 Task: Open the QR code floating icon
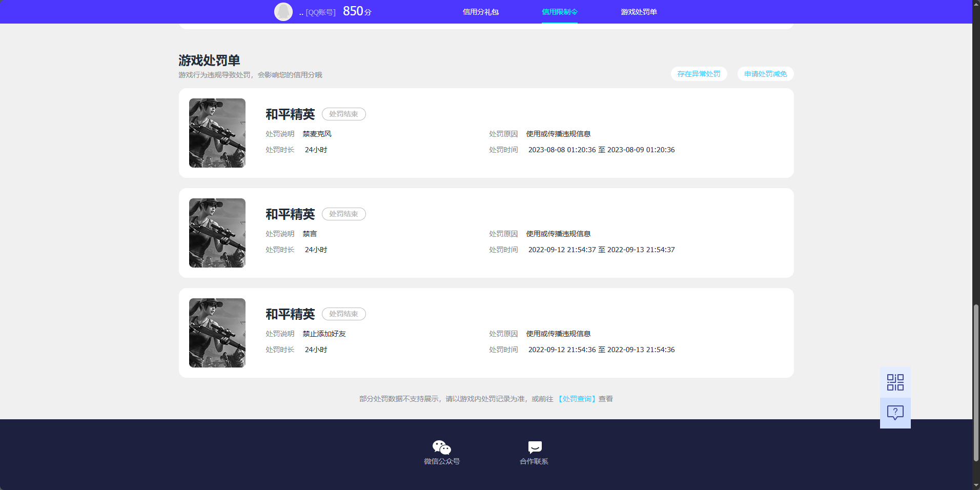(x=895, y=382)
